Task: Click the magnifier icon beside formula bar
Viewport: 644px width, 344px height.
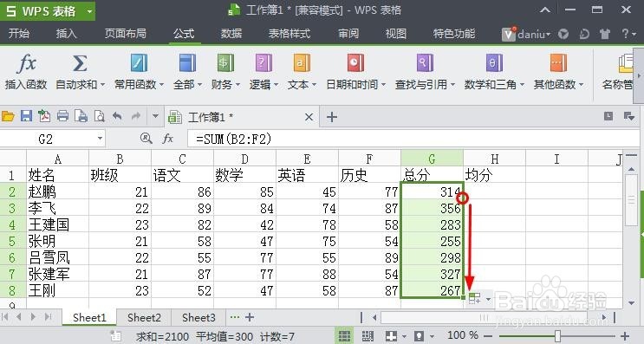Action: pyautogui.click(x=146, y=139)
